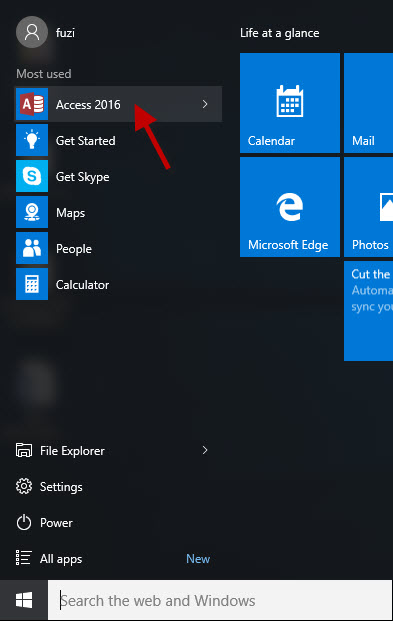Launch the Get Skype app icon
The width and height of the screenshot is (393, 621).
pos(32,176)
